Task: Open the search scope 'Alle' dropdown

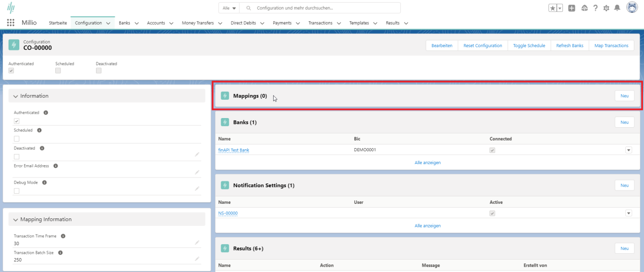Action: point(230,8)
